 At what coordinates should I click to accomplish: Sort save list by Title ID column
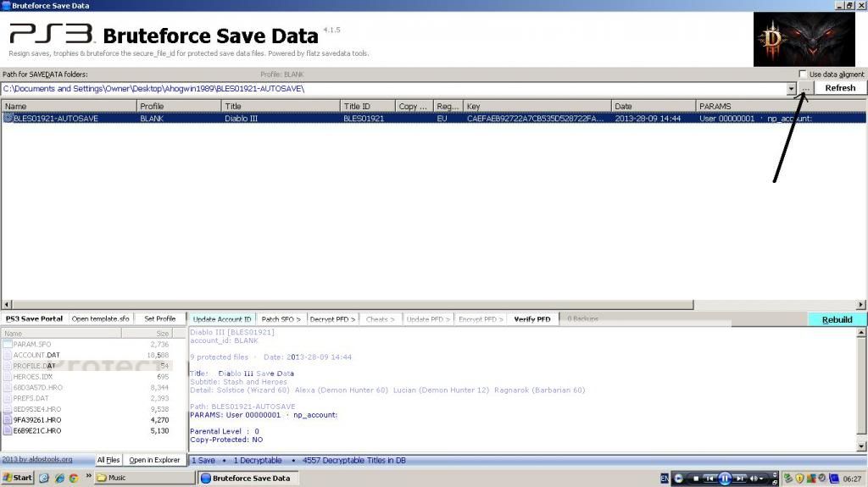367,107
